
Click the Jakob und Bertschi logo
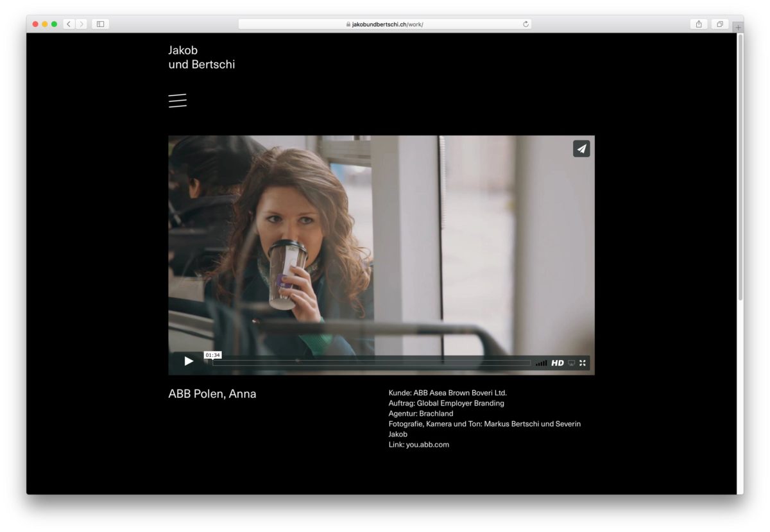coord(201,57)
